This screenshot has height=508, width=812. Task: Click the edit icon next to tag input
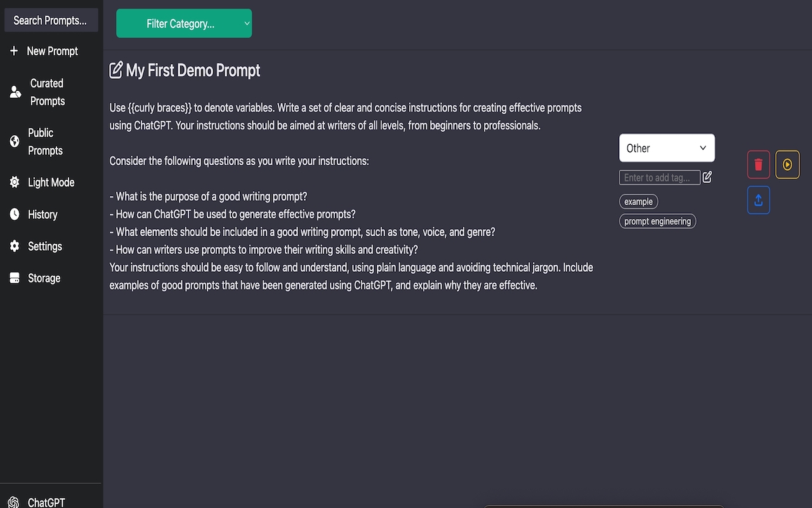(x=707, y=177)
